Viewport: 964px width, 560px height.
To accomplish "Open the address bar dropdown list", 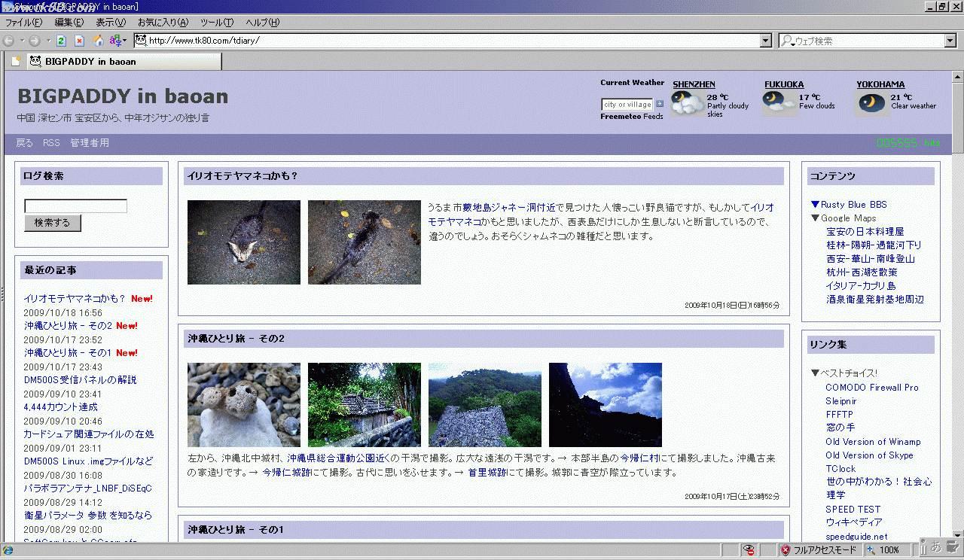I will [766, 41].
